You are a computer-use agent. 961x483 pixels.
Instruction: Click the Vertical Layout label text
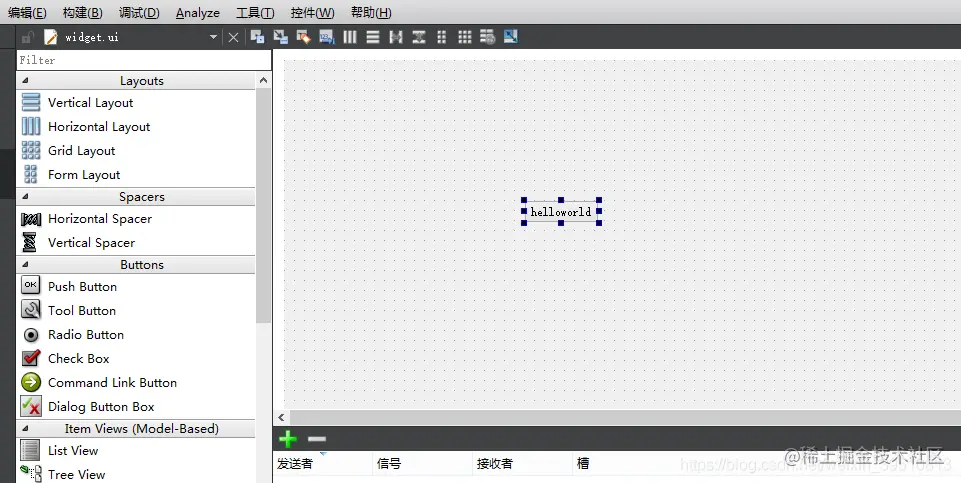tap(91, 102)
